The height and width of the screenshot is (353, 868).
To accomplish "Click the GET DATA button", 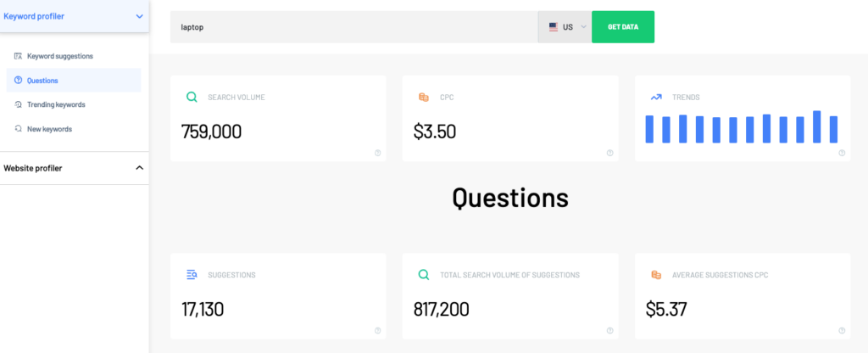I will point(623,26).
